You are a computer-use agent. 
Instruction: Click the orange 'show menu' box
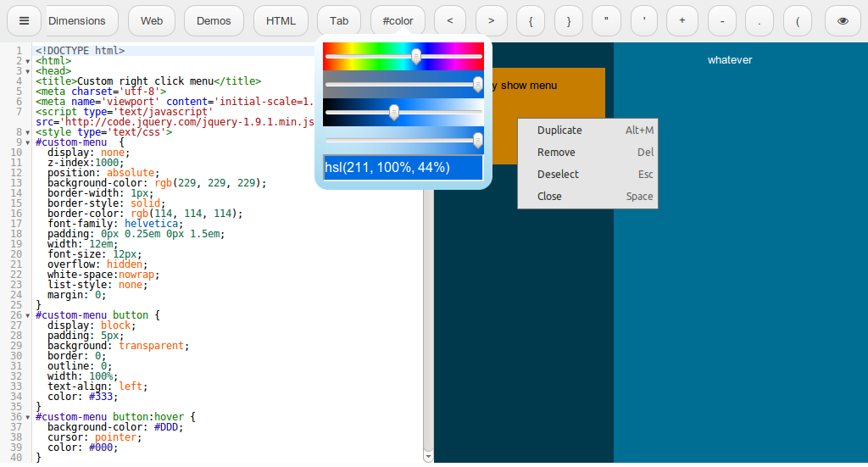[x=547, y=116]
